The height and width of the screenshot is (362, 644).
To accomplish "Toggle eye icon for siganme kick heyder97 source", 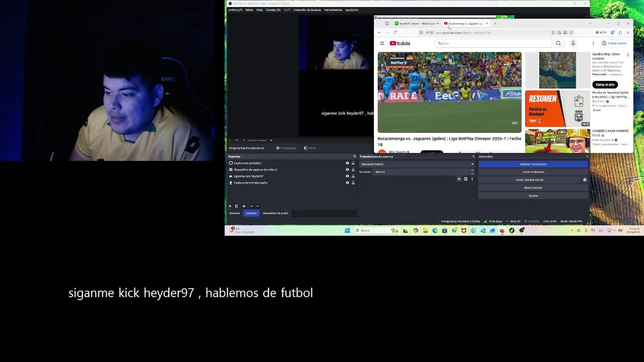I will point(347,176).
